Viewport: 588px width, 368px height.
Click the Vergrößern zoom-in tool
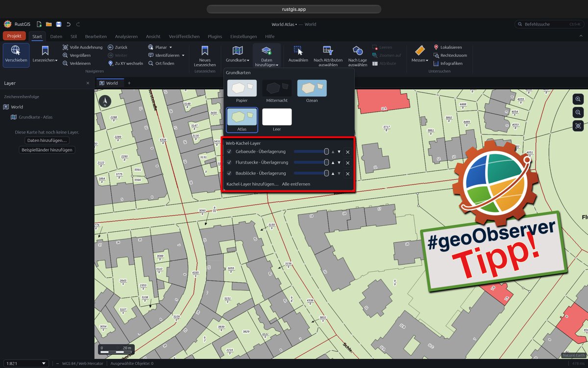tap(76, 55)
